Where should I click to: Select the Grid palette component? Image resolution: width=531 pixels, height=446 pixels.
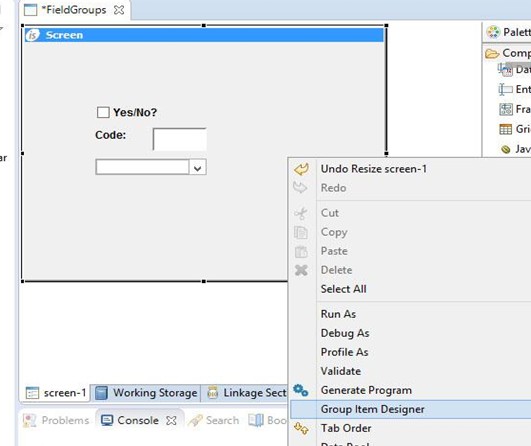pos(514,129)
